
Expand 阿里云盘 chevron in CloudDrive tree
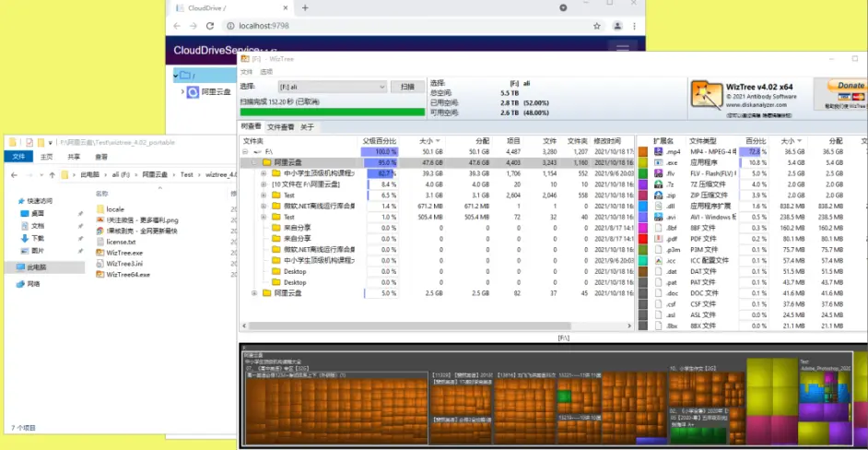click(x=182, y=91)
